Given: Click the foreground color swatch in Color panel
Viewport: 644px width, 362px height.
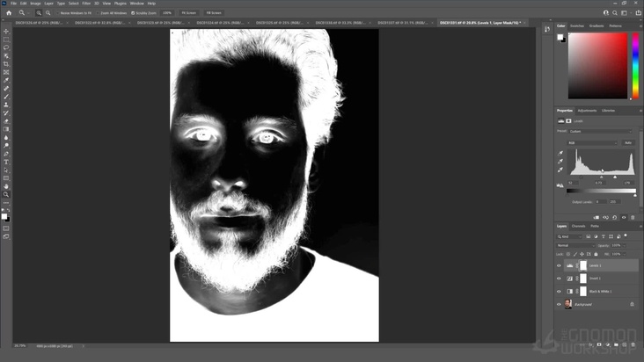Looking at the screenshot, I should [560, 37].
